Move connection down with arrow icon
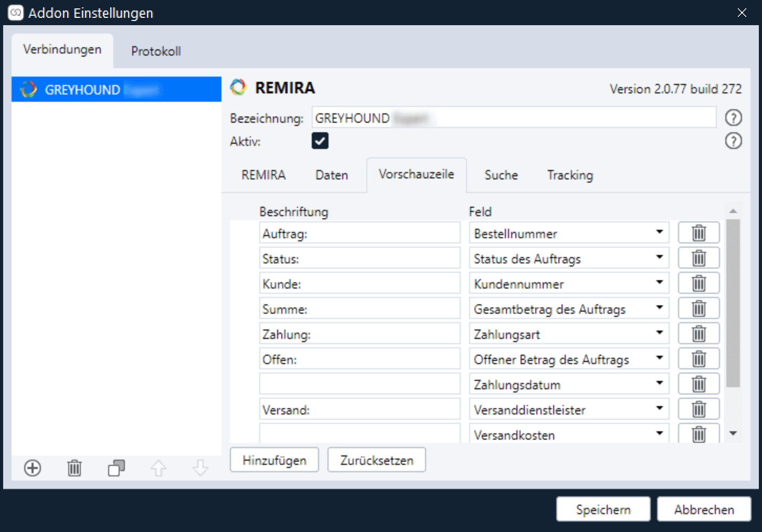The width and height of the screenshot is (762, 532). [200, 467]
